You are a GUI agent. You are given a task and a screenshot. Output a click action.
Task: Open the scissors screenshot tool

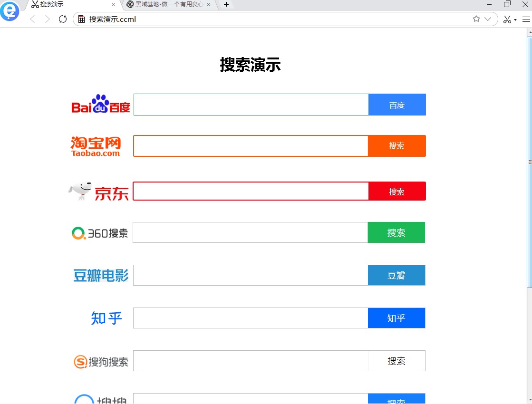(x=507, y=19)
